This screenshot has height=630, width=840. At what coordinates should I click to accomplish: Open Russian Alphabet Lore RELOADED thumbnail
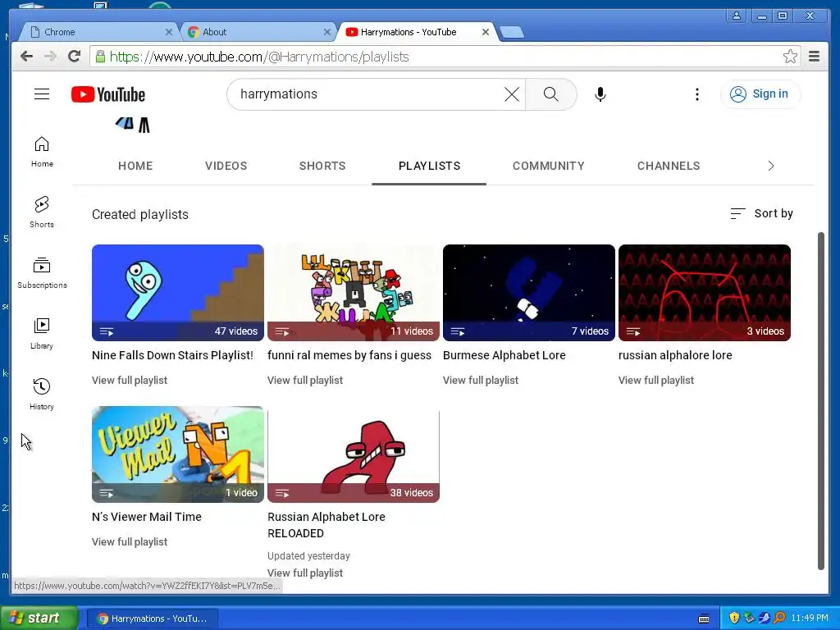pos(354,454)
